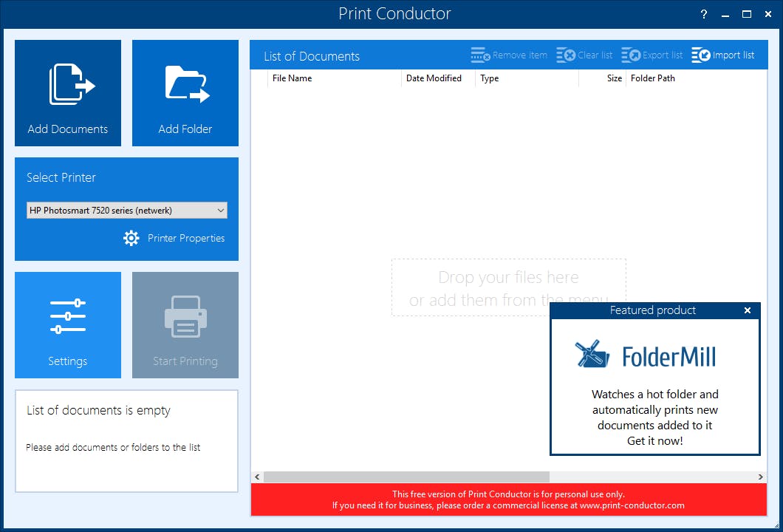The image size is (783, 532).
Task: Open the Settings tile
Action: pos(68,324)
